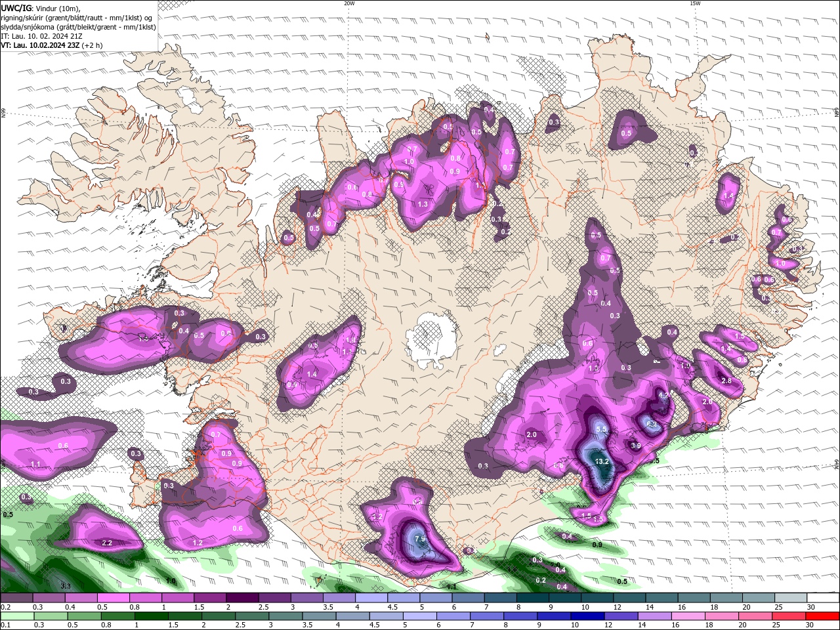Screen dimensions: 840x630
Task: Click the 15W longitude label
Action: coord(695,3)
